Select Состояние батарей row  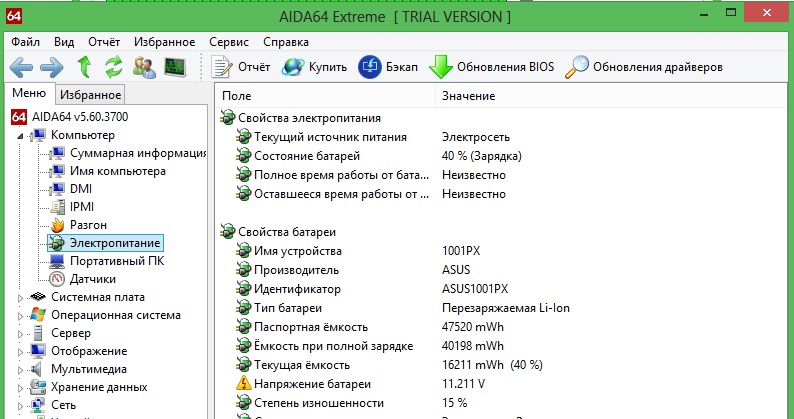(x=379, y=156)
